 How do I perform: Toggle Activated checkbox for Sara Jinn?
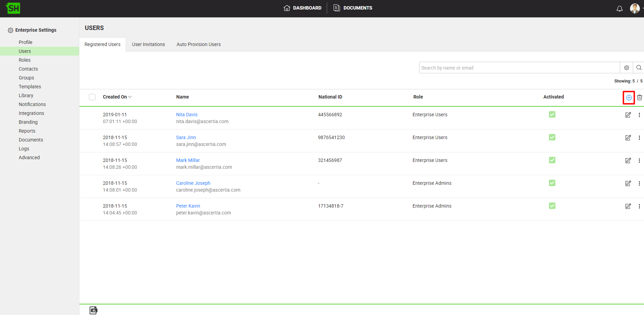552,137
